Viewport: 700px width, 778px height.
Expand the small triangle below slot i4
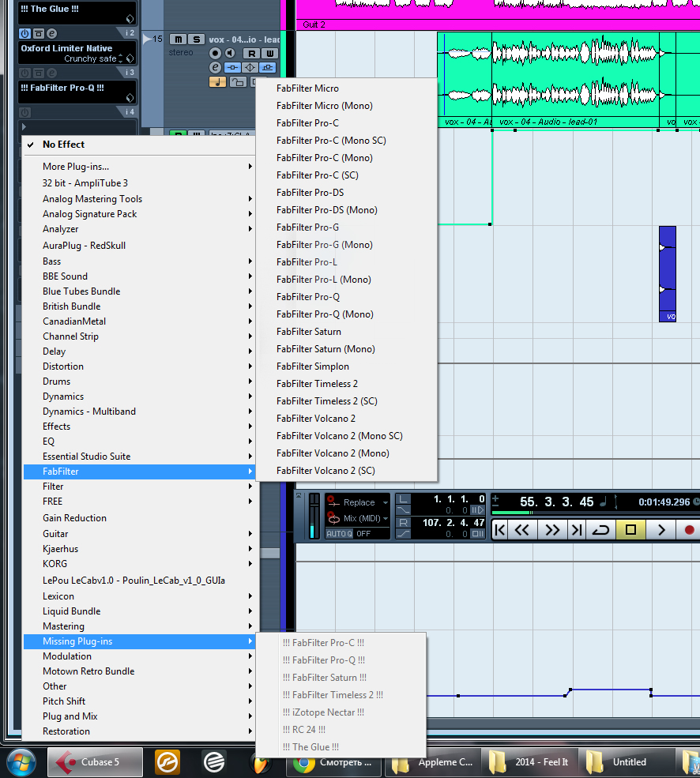point(24,126)
